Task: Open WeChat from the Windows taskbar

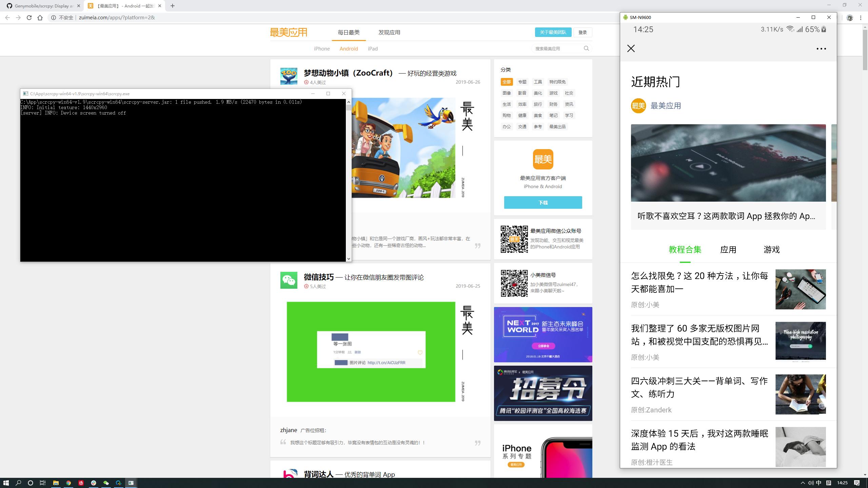Action: pyautogui.click(x=106, y=483)
